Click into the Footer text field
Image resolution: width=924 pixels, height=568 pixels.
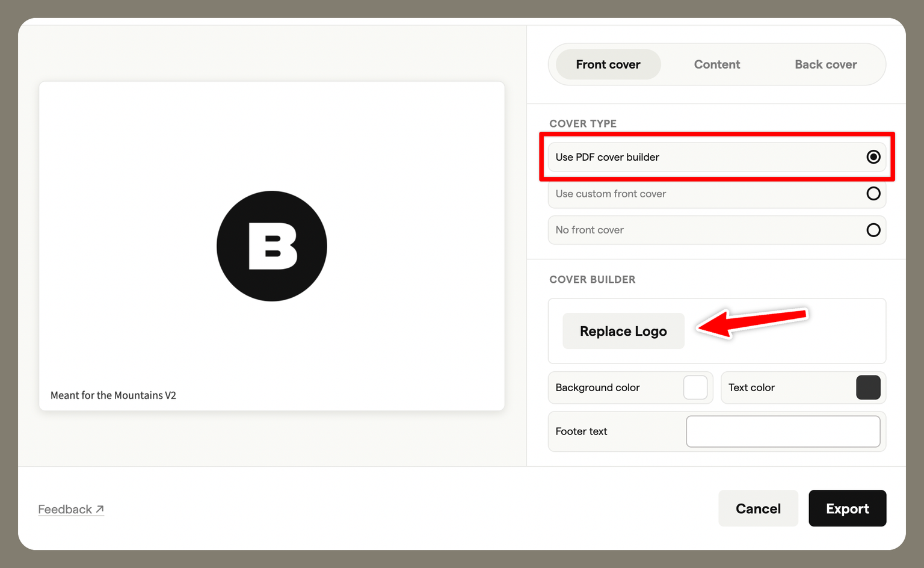coord(783,431)
